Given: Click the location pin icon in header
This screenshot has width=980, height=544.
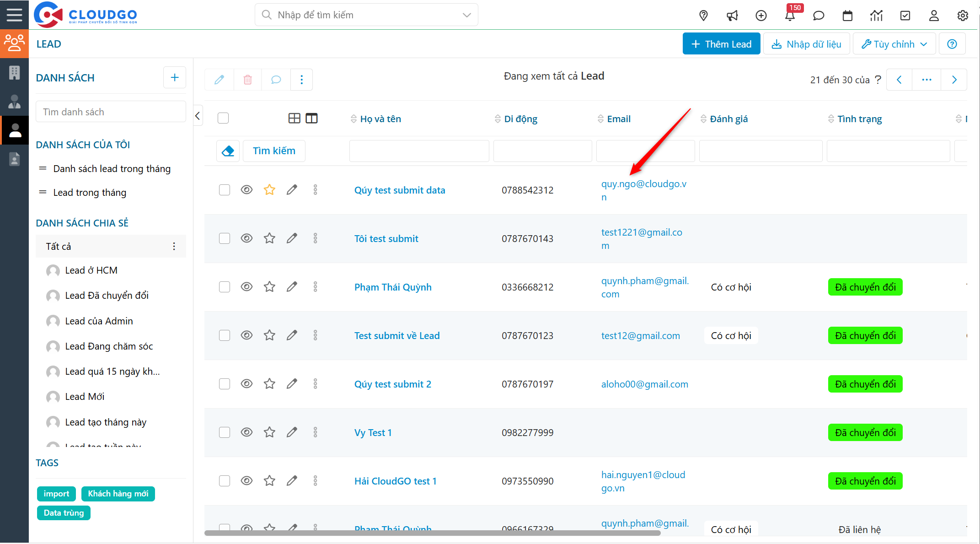Looking at the screenshot, I should pos(703,16).
